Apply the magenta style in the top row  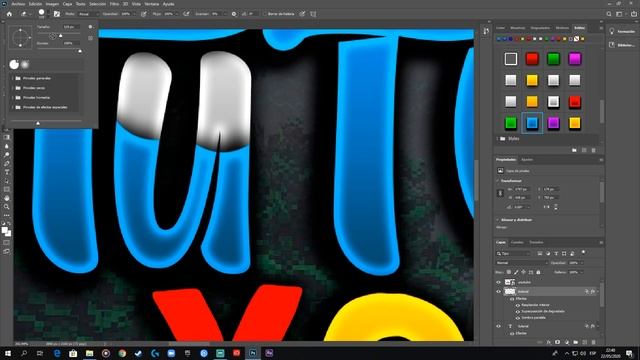[574, 59]
